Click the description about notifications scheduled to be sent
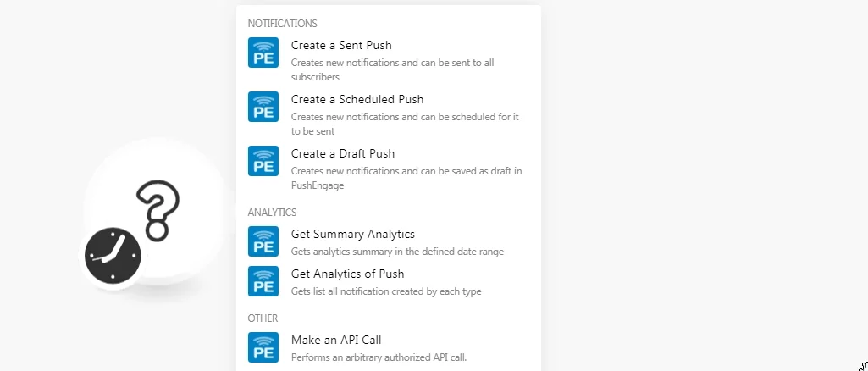Viewport: 868px width, 371px height. pos(406,124)
